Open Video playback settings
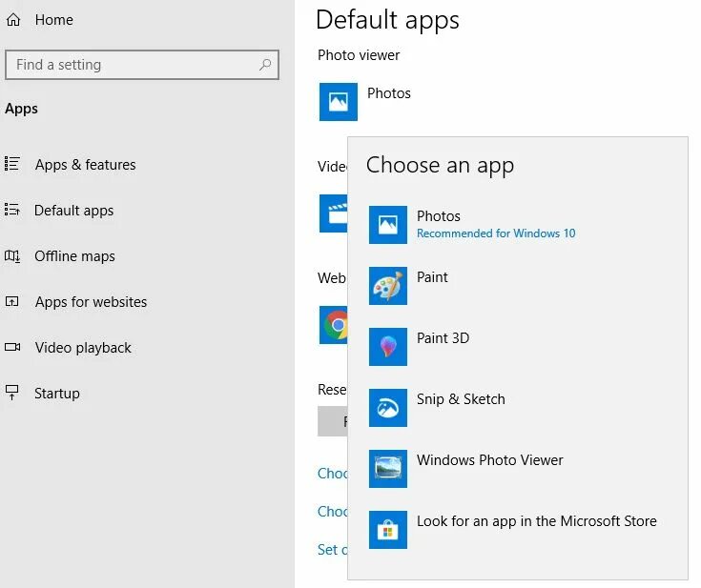701x588 pixels. click(x=83, y=348)
